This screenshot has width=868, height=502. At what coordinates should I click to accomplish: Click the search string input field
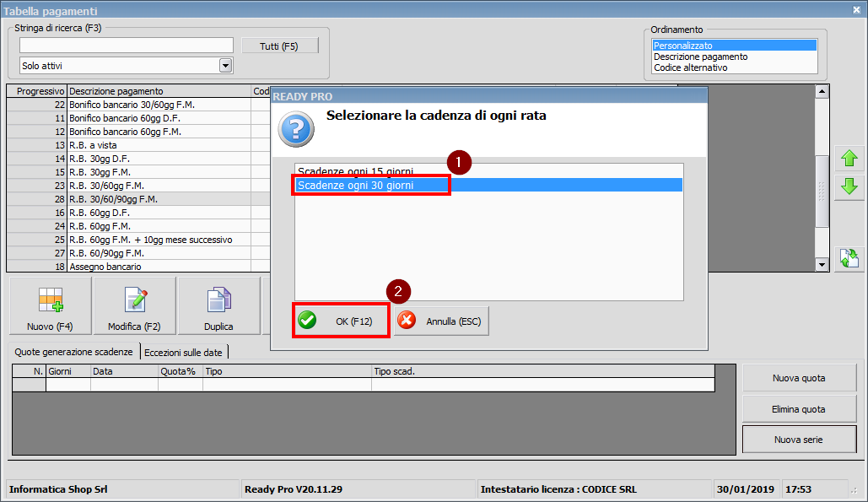(x=127, y=45)
